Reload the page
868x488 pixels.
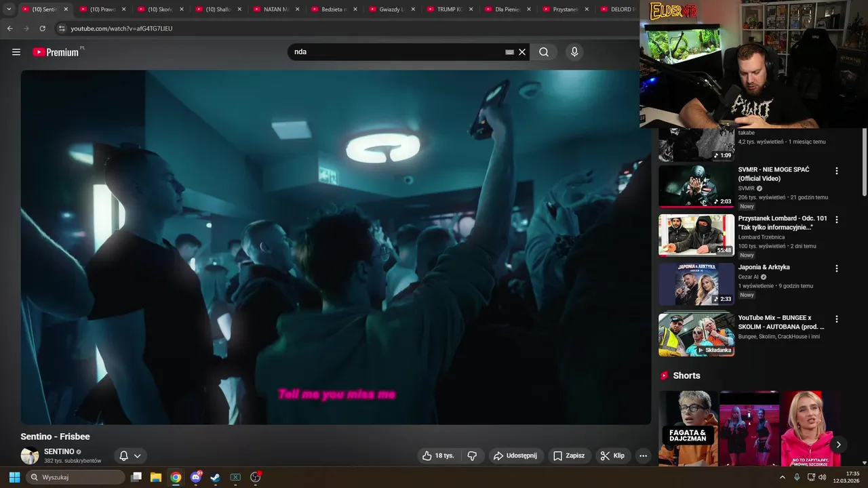point(42,28)
